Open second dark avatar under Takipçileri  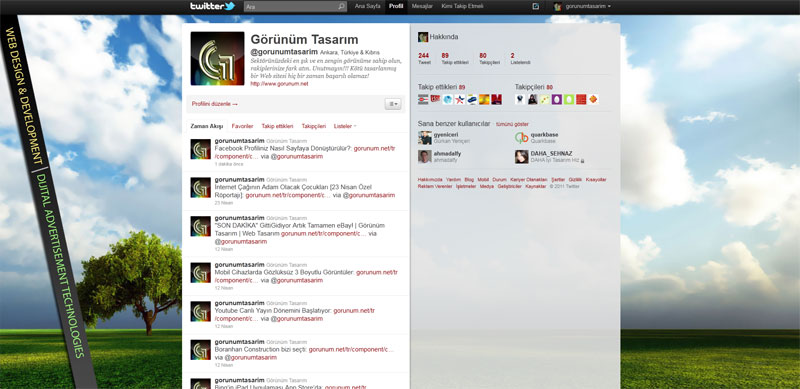point(532,99)
